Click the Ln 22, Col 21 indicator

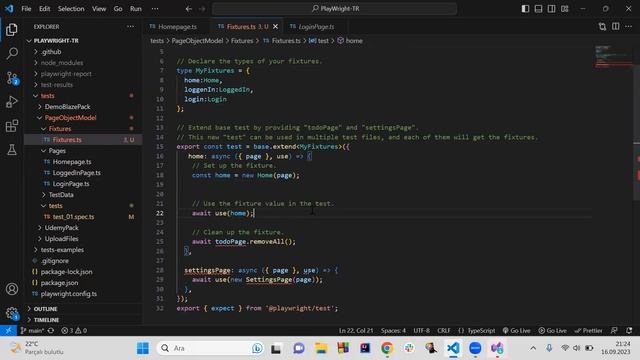tap(356, 331)
